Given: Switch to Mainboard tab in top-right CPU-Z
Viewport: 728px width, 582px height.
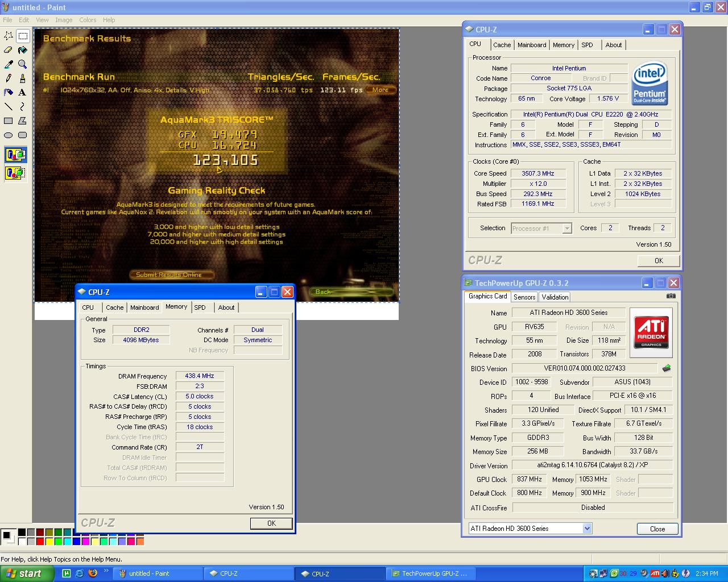Looking at the screenshot, I should pos(532,45).
